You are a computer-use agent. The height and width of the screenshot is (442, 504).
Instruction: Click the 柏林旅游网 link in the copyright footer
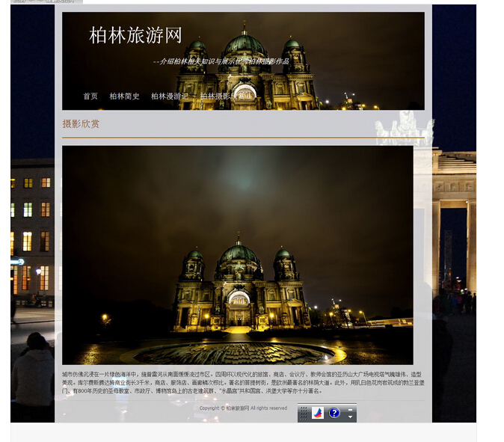pyautogui.click(x=237, y=408)
